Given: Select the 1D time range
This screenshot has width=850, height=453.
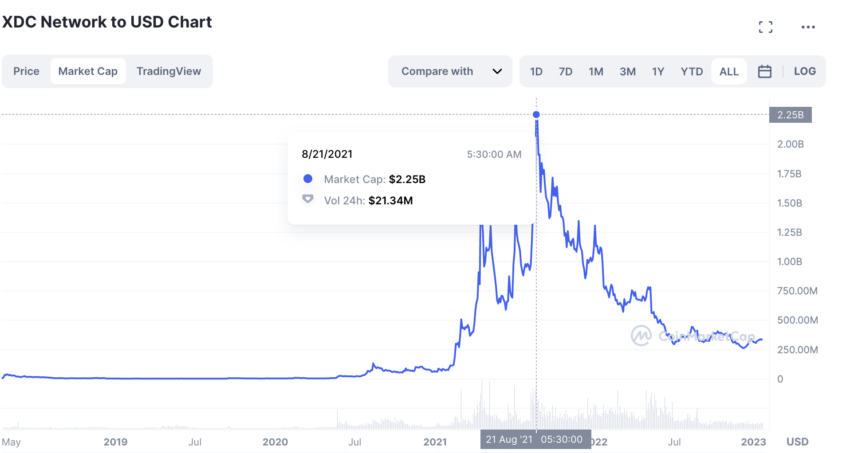Looking at the screenshot, I should coord(537,71).
